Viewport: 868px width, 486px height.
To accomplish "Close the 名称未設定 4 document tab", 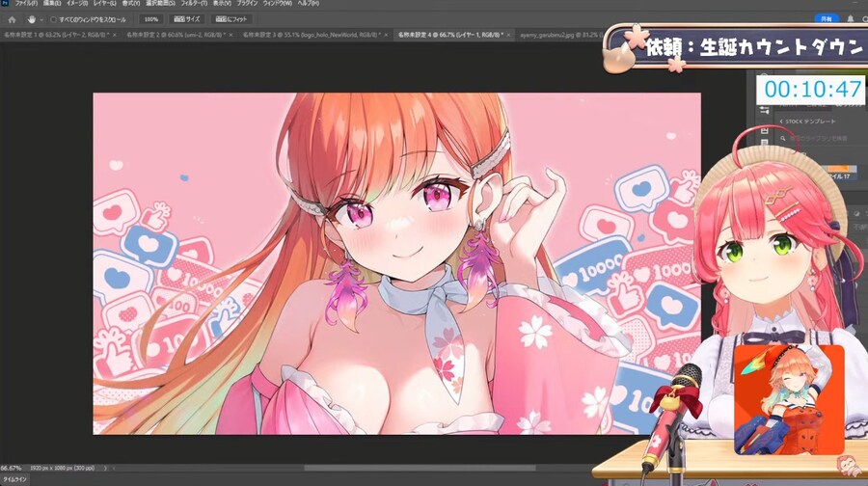I will [508, 35].
